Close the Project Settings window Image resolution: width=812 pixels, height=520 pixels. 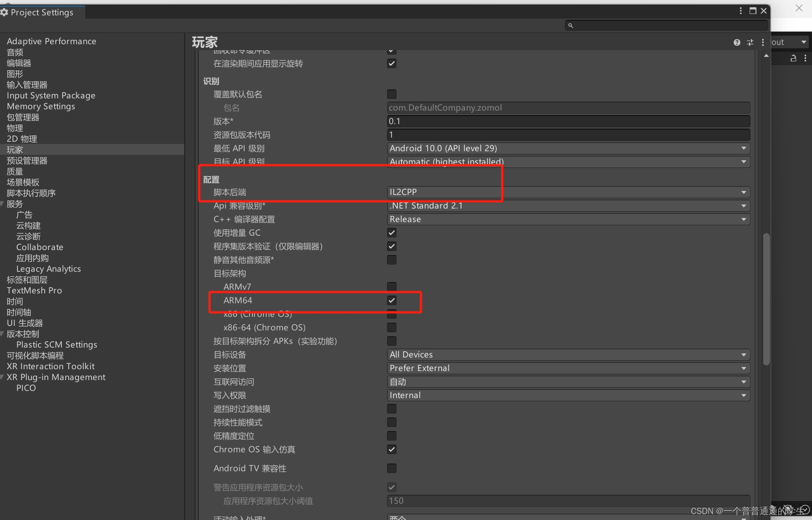click(764, 11)
